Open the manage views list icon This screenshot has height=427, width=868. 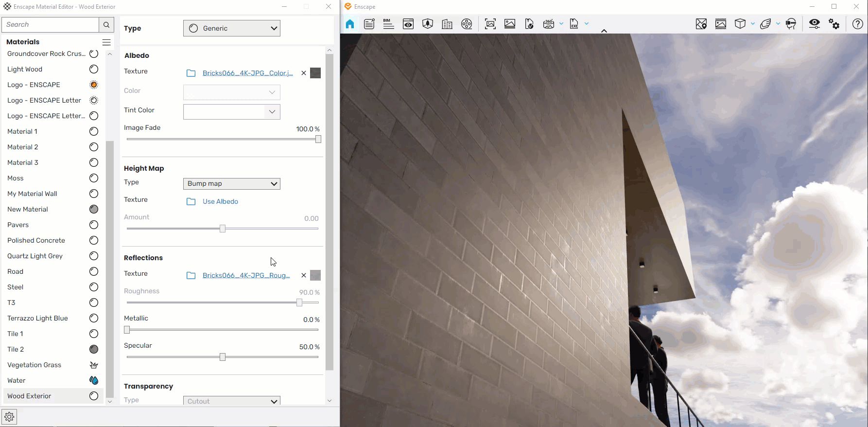(x=369, y=24)
